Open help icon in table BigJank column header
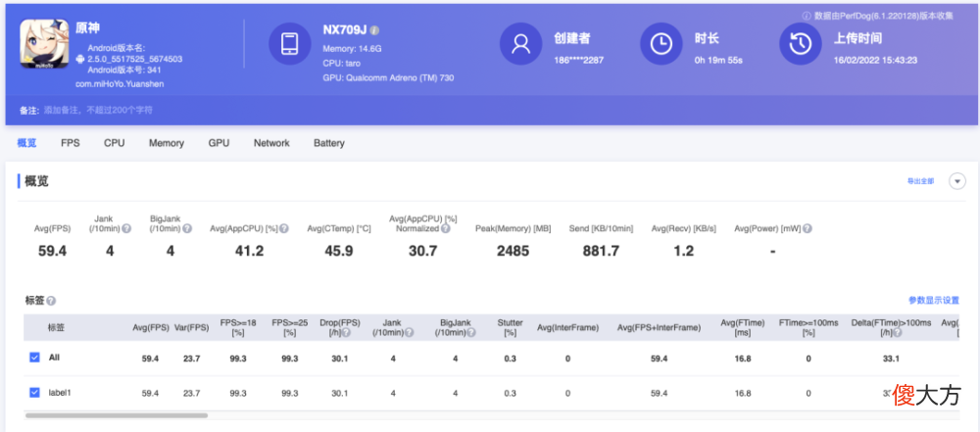 pyautogui.click(x=472, y=333)
